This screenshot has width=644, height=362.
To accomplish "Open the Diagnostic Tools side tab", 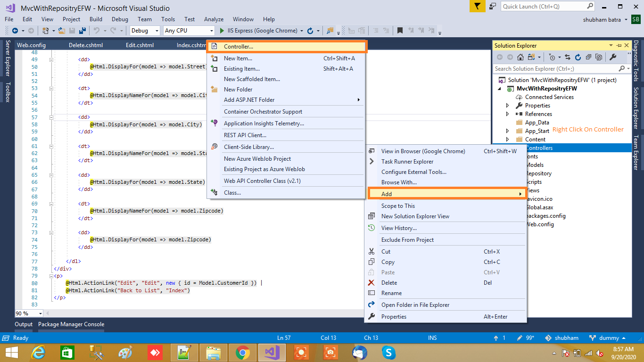I will [636, 61].
